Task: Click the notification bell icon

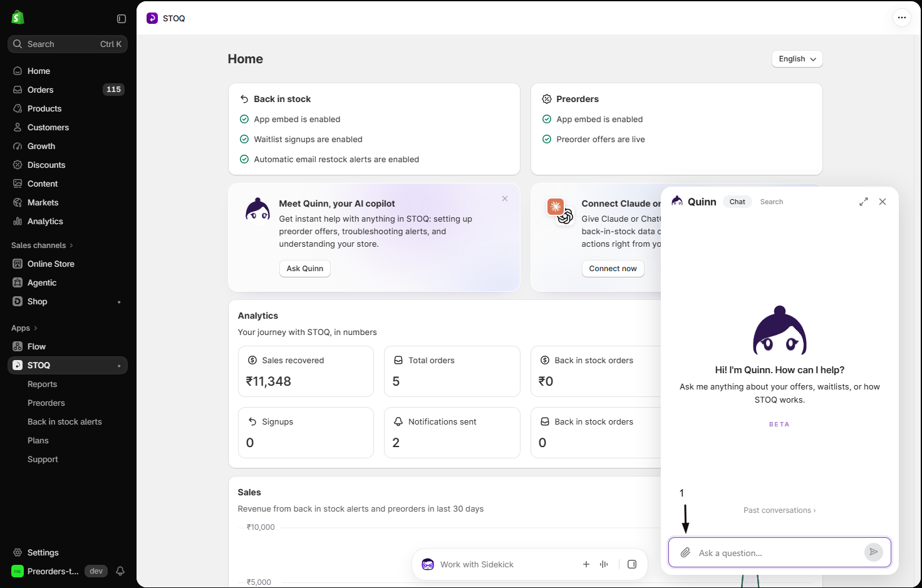Action: [120, 571]
